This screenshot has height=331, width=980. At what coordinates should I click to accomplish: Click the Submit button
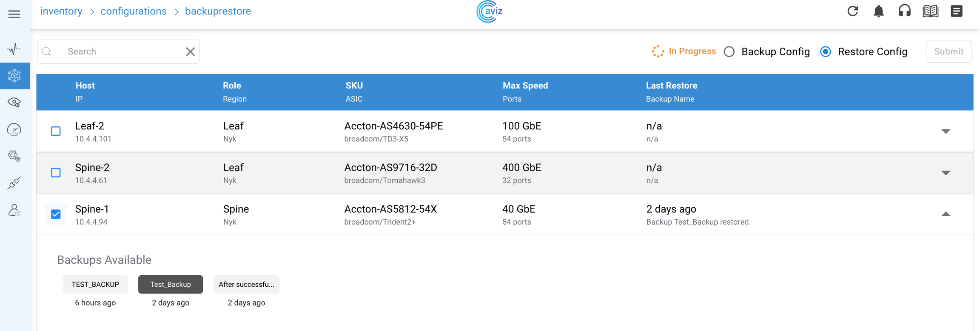pyautogui.click(x=949, y=51)
